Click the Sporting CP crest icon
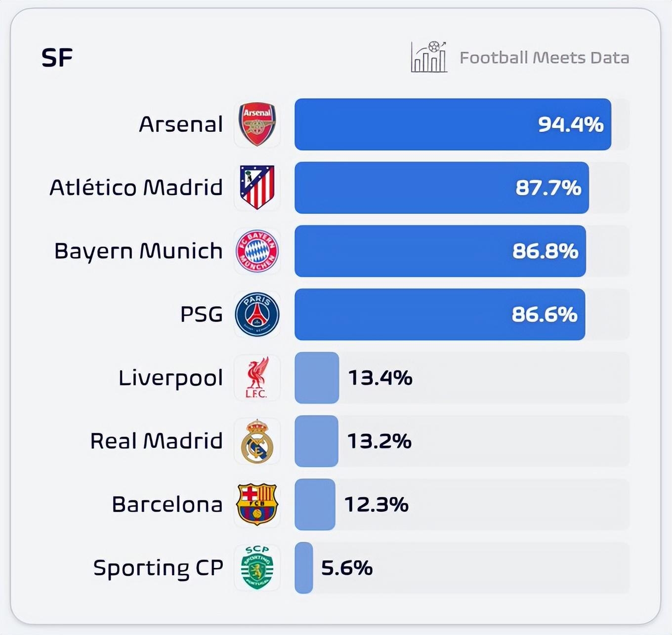This screenshot has height=635, width=672. click(257, 567)
